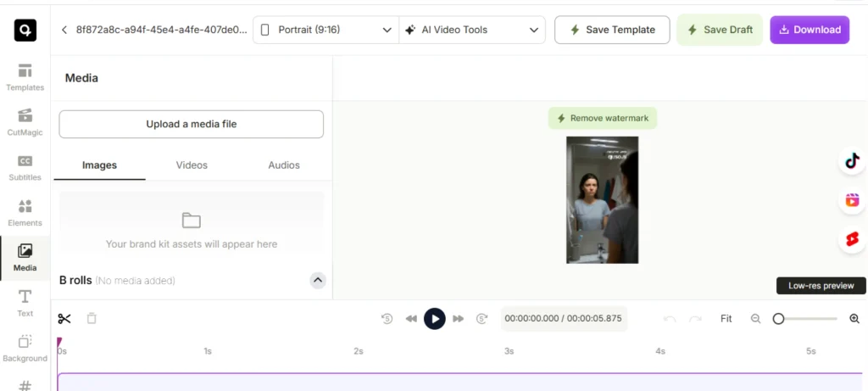Click Upload a media file button
This screenshot has width=868, height=391.
click(x=191, y=124)
